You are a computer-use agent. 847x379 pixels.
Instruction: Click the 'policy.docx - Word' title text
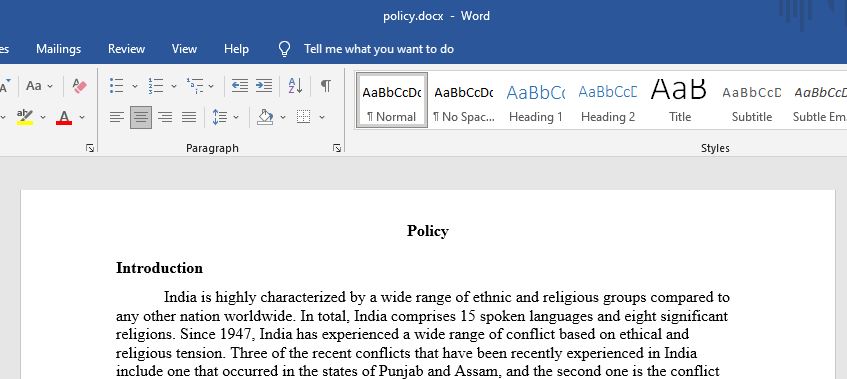click(x=436, y=16)
